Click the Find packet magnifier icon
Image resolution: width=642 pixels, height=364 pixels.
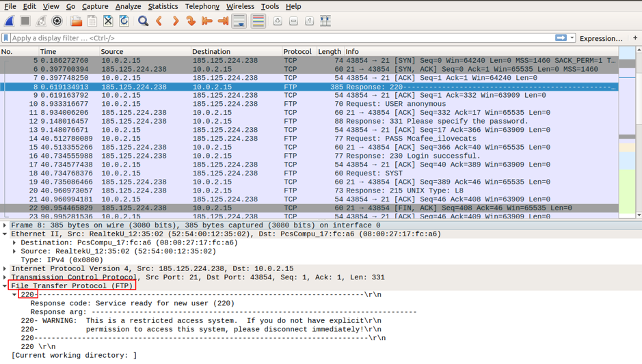[x=143, y=21]
